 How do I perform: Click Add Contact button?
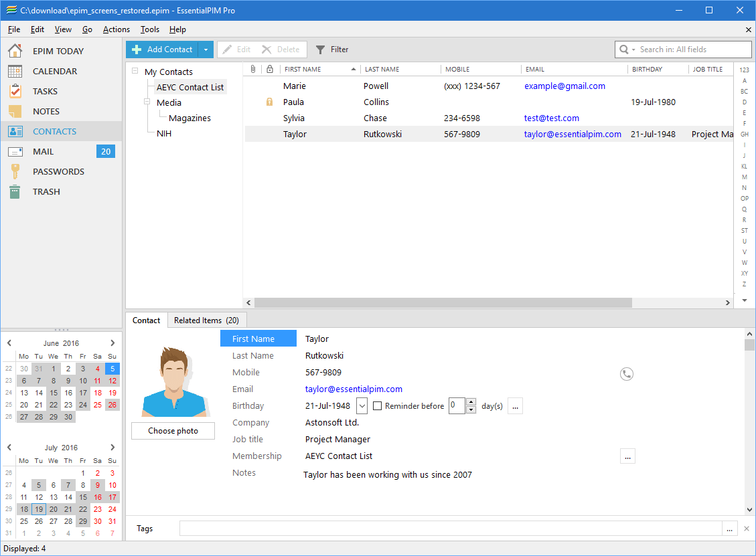click(163, 50)
